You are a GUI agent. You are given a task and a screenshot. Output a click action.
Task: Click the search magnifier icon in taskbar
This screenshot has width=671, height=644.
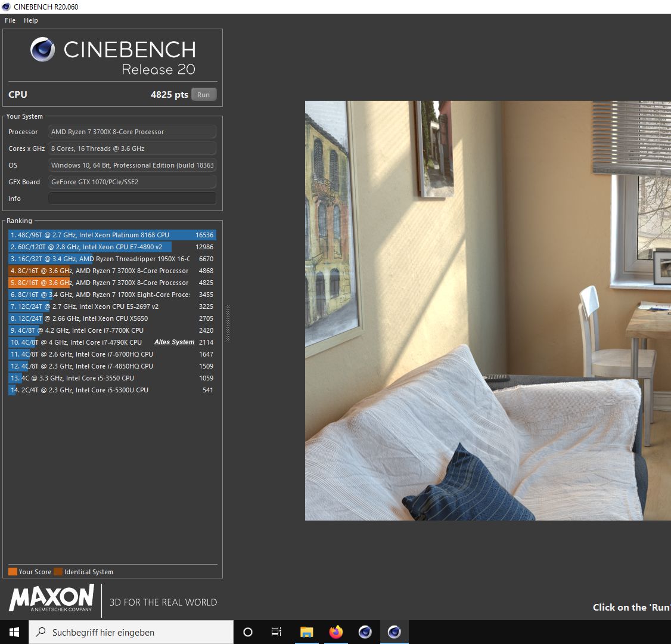[41, 632]
